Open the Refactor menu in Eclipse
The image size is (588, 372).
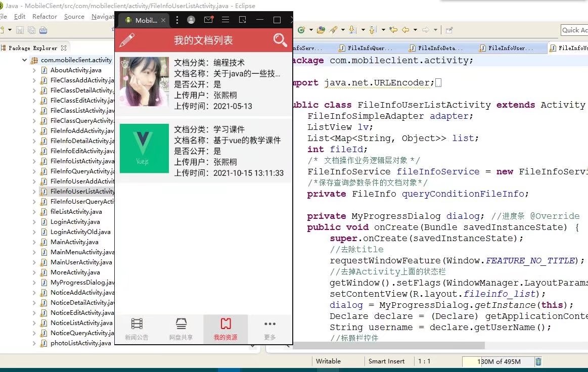pyautogui.click(x=44, y=17)
